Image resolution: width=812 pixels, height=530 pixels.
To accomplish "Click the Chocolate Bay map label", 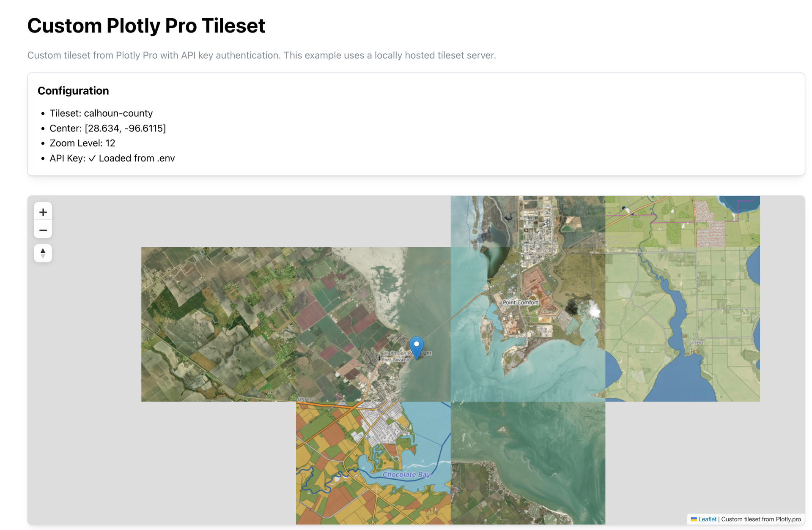I will click(x=406, y=474).
